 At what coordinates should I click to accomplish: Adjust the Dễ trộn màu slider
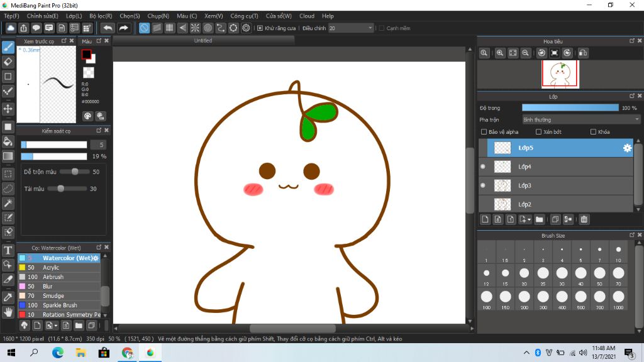pyautogui.click(x=74, y=172)
